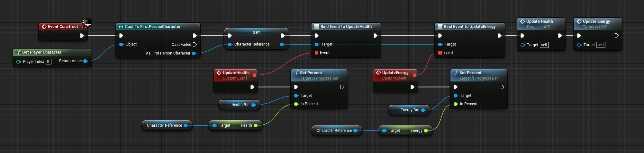Select the Health Bar variable node

[x=240, y=105]
